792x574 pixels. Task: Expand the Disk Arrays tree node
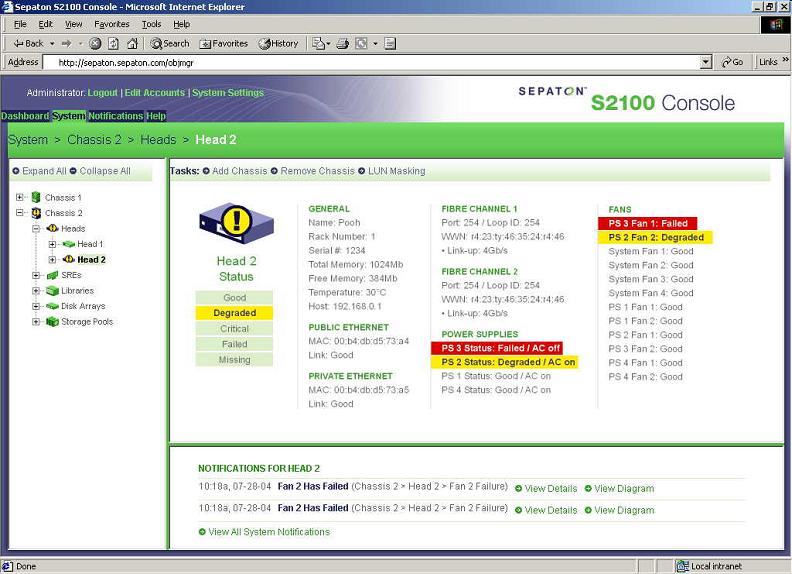(36, 306)
